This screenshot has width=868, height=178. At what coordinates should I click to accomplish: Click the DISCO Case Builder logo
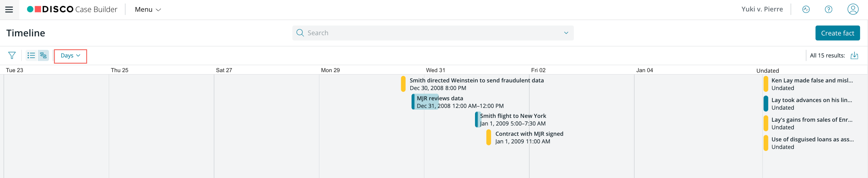coord(72,9)
